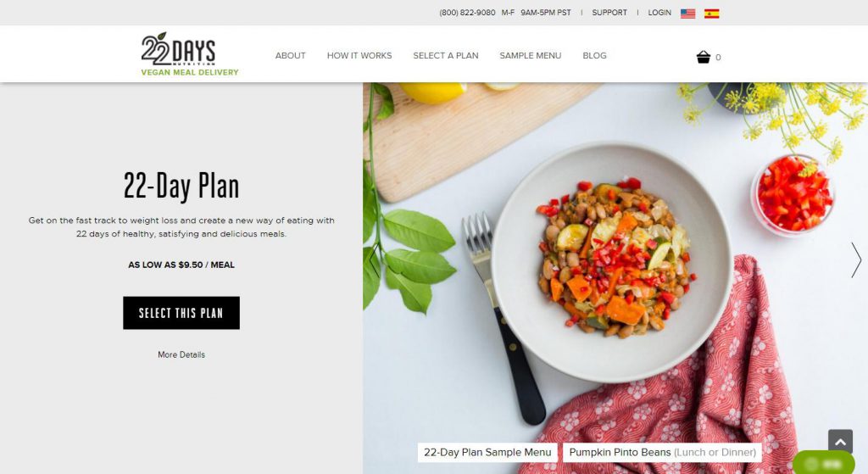Go to Select a Plan
Screen dimensions: 868x474
click(x=446, y=55)
